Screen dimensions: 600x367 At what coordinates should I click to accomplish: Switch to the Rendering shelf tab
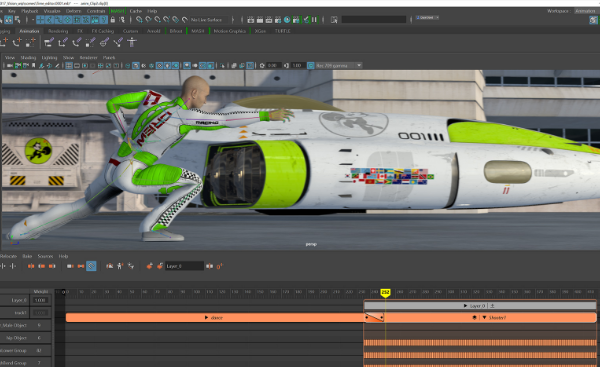pos(58,31)
